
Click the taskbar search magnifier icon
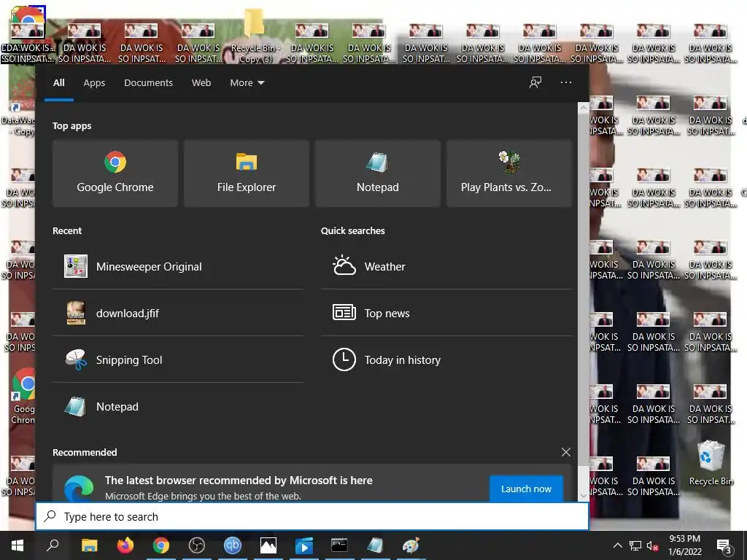pyautogui.click(x=53, y=545)
